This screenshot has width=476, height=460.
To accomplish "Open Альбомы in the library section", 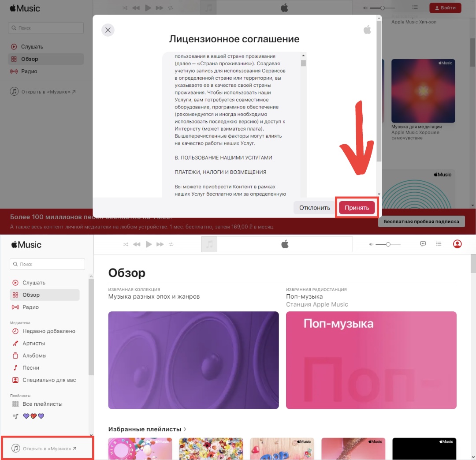I will click(x=45, y=355).
